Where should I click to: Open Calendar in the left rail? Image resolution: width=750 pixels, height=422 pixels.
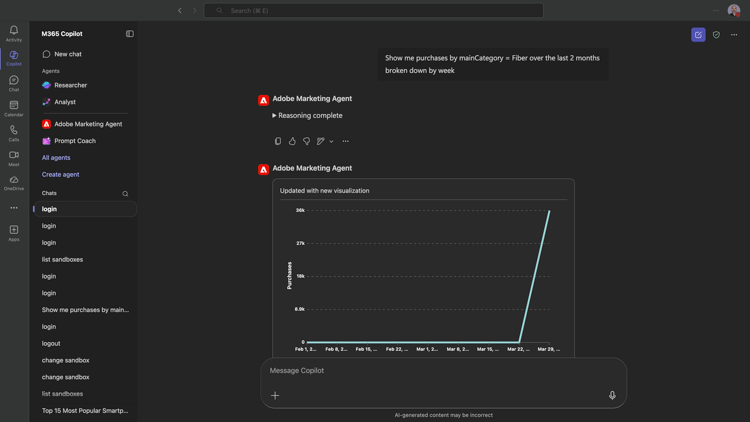14,109
